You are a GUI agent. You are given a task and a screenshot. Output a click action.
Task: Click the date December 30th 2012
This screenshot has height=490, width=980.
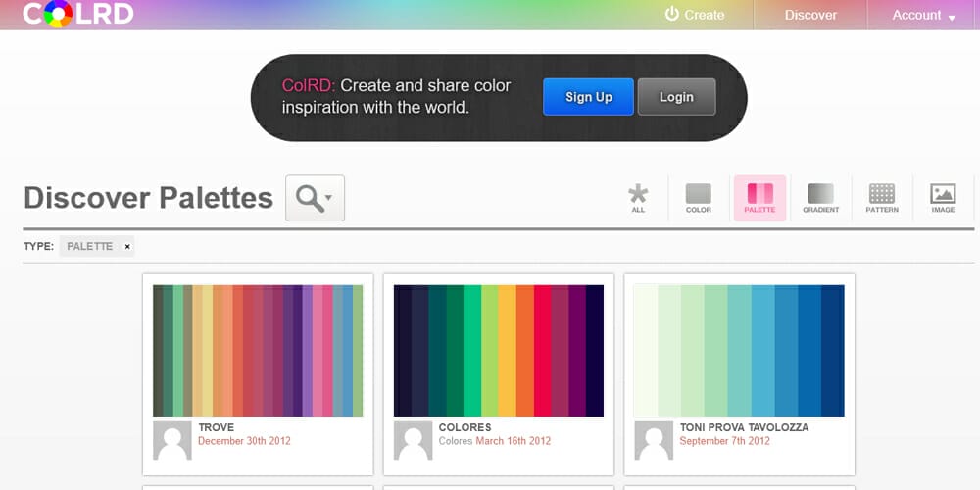click(x=244, y=441)
